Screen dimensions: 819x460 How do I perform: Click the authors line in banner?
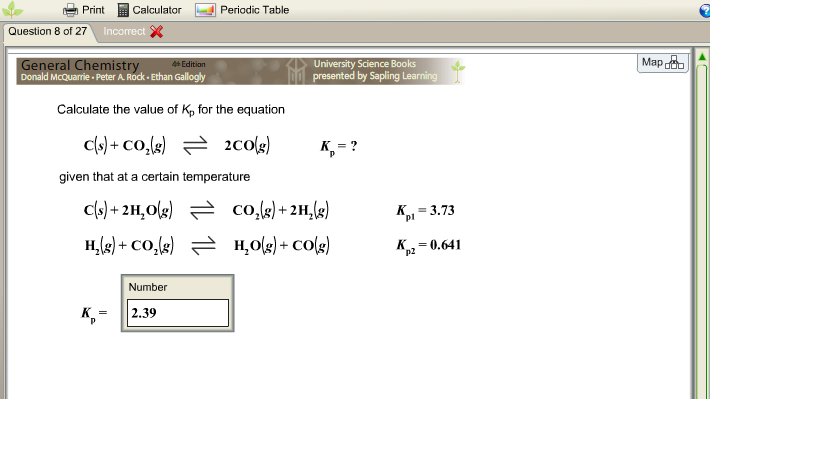click(113, 77)
